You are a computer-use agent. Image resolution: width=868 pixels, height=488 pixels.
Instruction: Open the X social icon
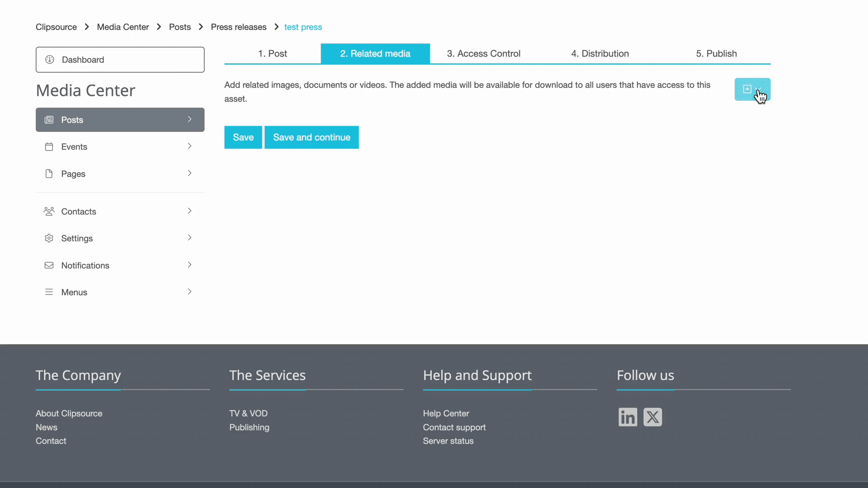(x=653, y=417)
